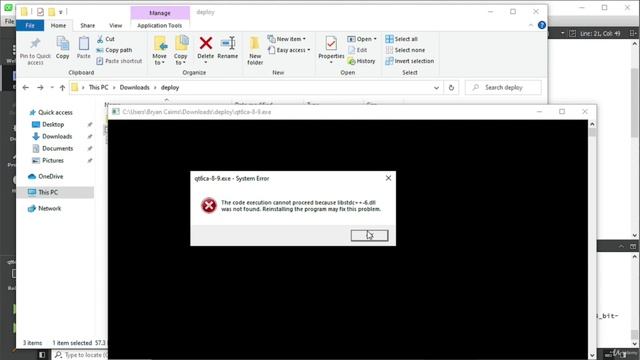Click console window scrollbar up arrow
The image size is (640, 360).
[592, 124]
